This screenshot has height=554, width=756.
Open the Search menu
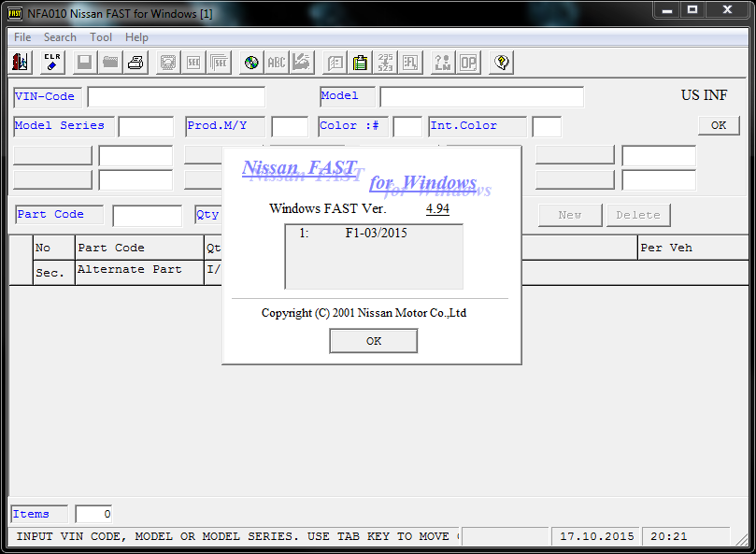pyautogui.click(x=60, y=37)
